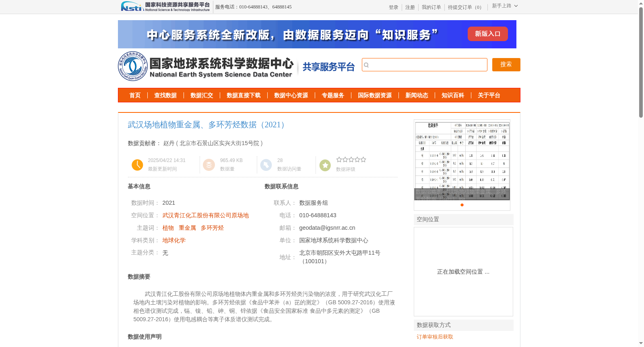This screenshot has height=347, width=644.
Task: Rate data with the third star
Action: [351, 160]
